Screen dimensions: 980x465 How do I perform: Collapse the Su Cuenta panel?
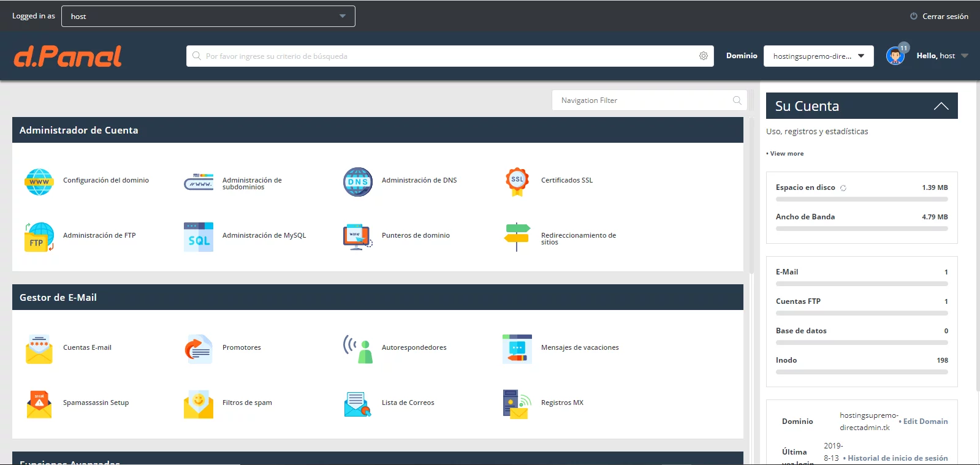(941, 106)
